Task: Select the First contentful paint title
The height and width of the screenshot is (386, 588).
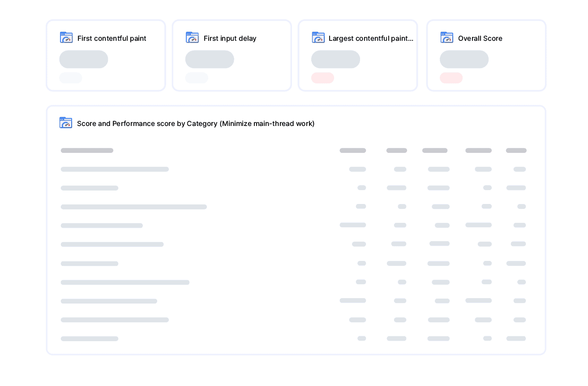Action: [x=112, y=39]
